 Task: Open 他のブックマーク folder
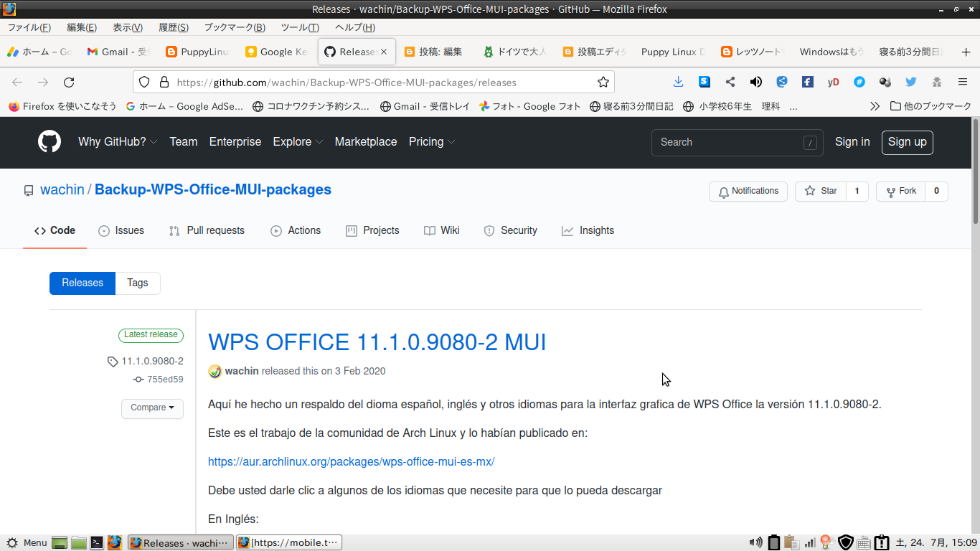pos(931,106)
